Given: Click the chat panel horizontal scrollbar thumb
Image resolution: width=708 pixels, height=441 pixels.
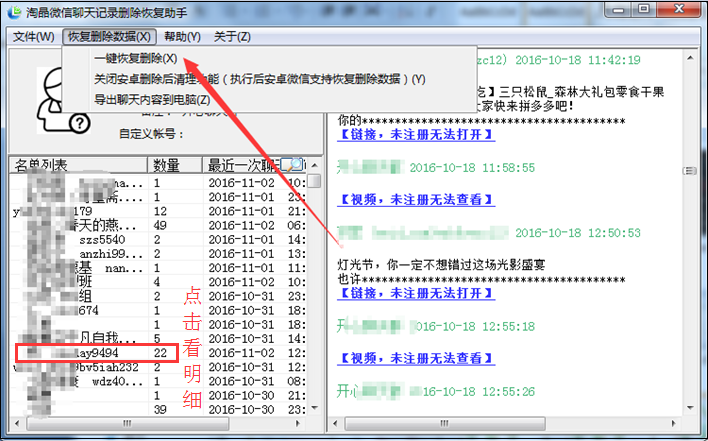Looking at the screenshot, I should (445, 423).
